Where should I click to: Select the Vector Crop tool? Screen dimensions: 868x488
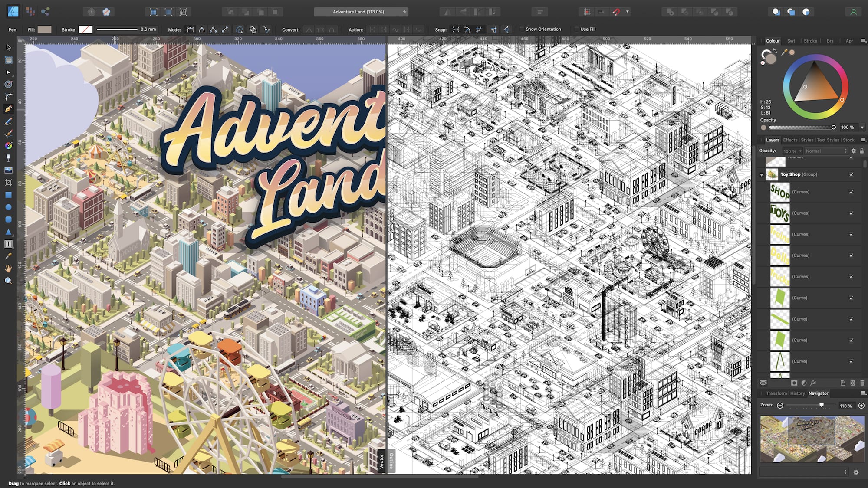click(x=8, y=183)
